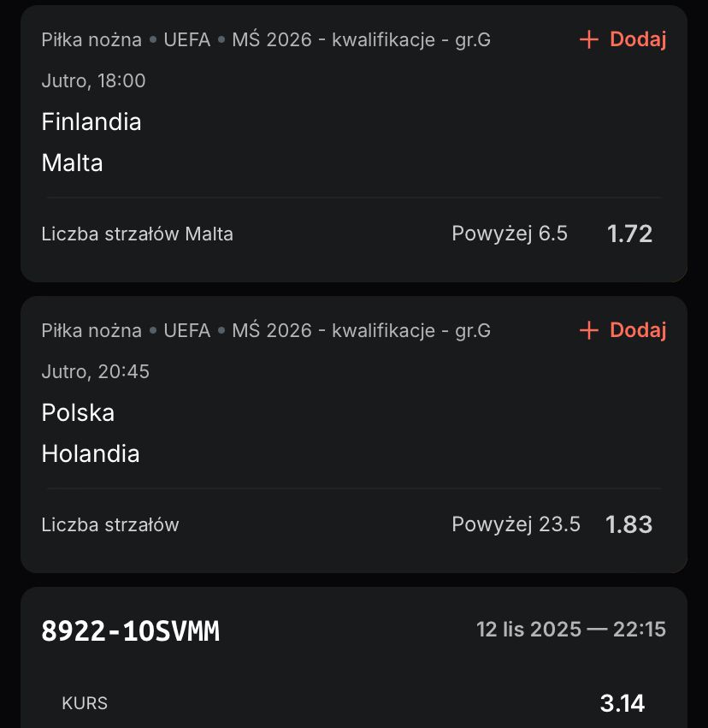
Task: Click the plus icon in the Finlandia–Malta card
Action: click(588, 39)
